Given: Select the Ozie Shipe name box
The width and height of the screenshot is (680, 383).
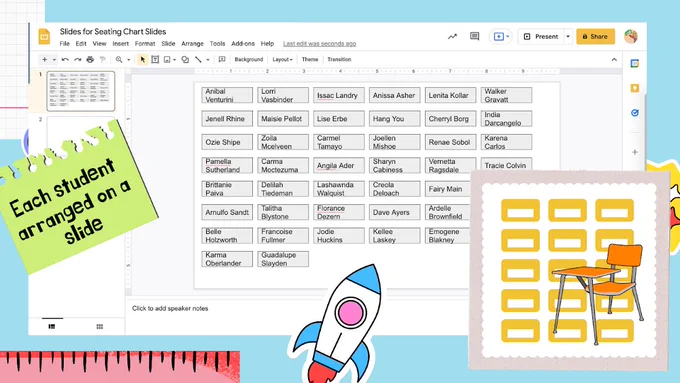Looking at the screenshot, I should [227, 142].
